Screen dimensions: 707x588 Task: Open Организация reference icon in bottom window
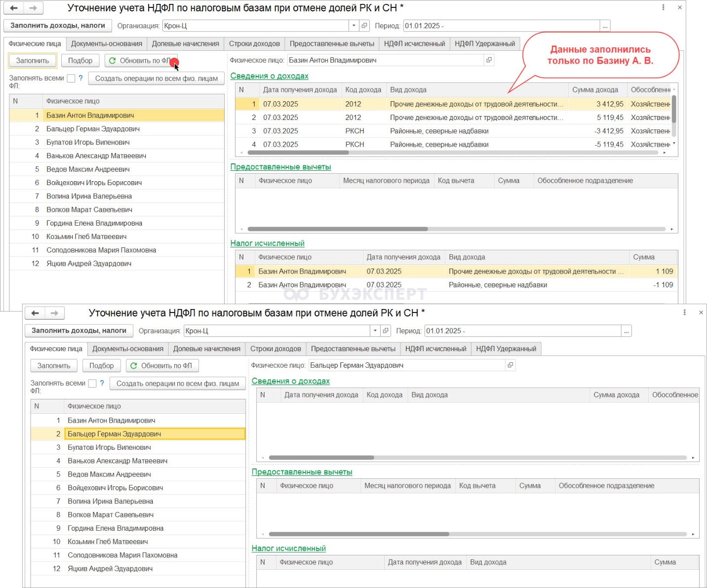[x=386, y=331]
